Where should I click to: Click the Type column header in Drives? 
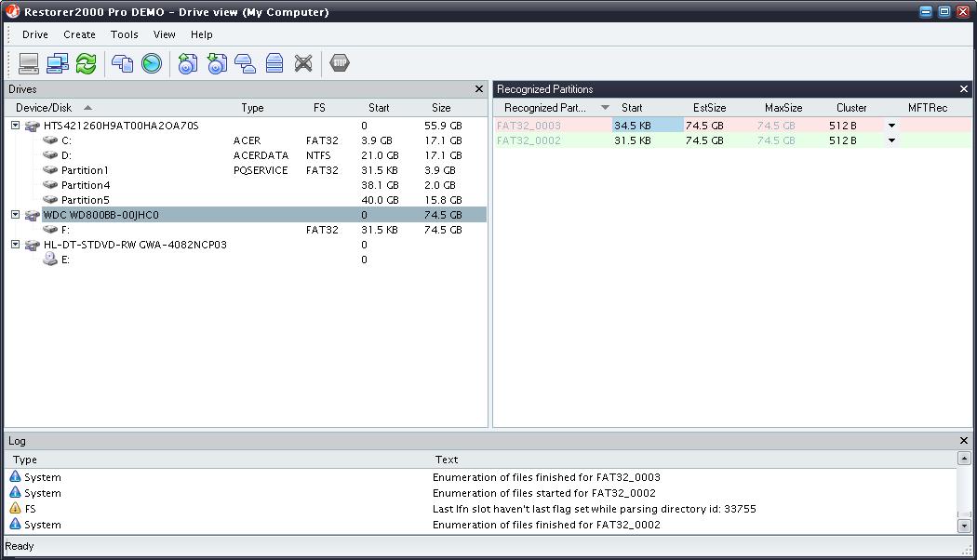(252, 108)
